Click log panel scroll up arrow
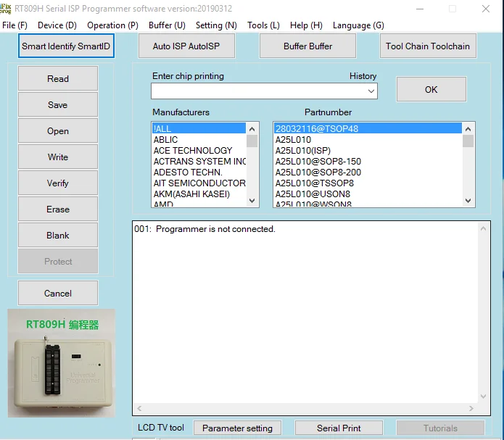504x440 pixels. coord(483,228)
